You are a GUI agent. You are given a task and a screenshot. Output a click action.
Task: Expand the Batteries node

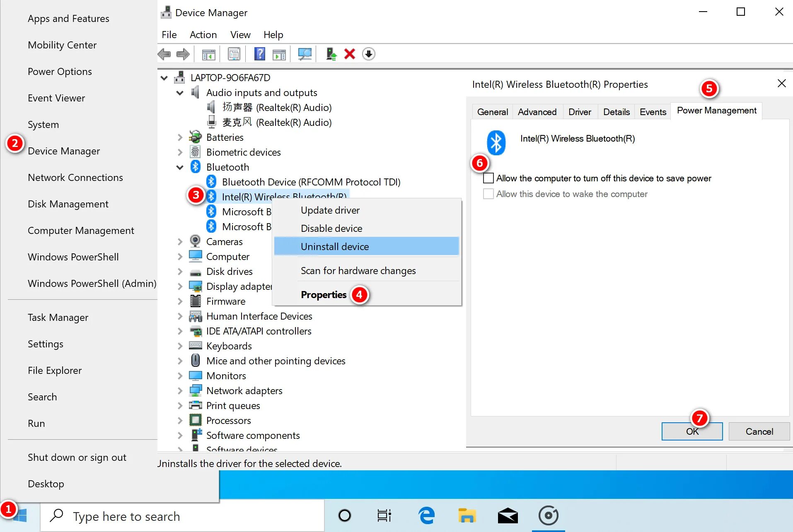pos(180,137)
